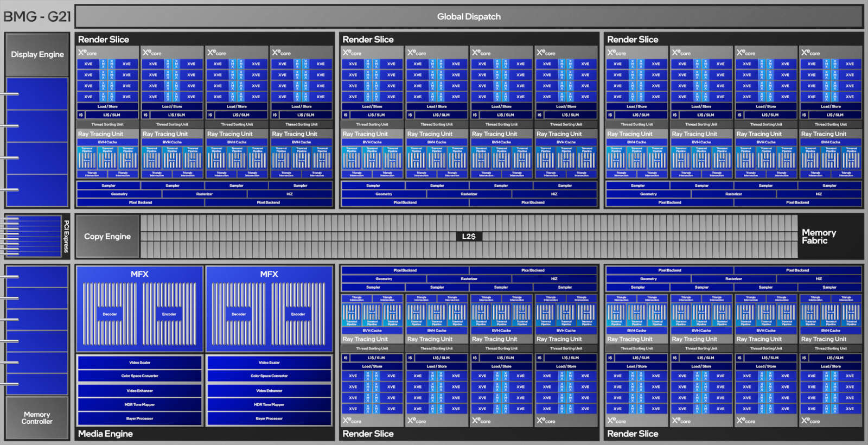The height and width of the screenshot is (445, 868).
Task: Click Video Scaler under right MFX
Action: (269, 363)
